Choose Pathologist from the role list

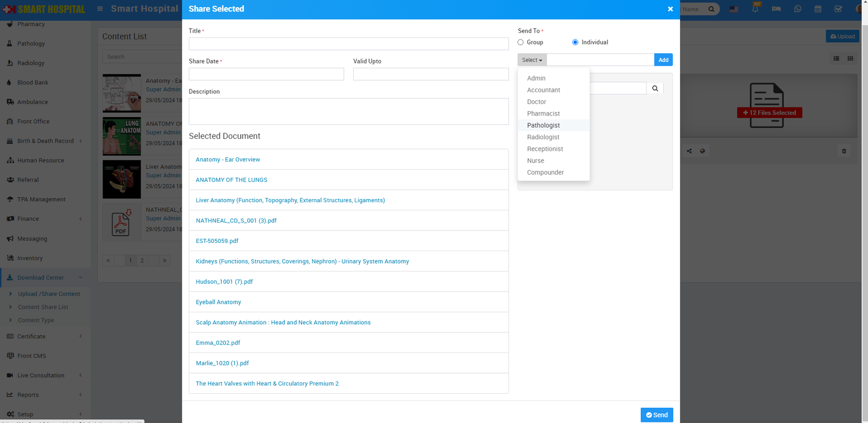click(543, 125)
